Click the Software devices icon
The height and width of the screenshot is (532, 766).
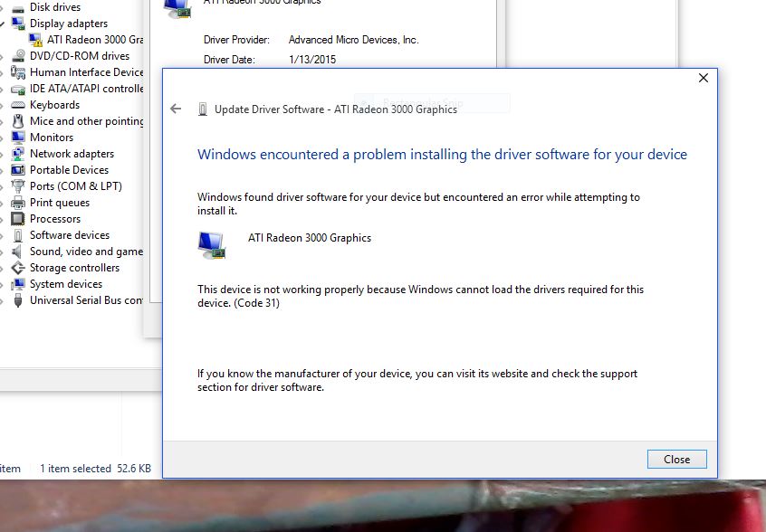tap(18, 235)
